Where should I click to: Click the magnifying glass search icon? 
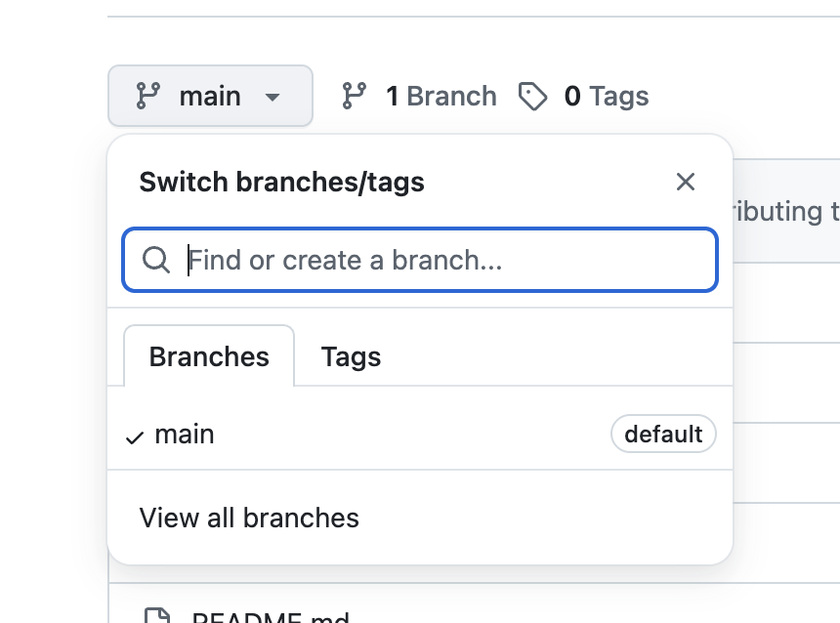tap(156, 260)
